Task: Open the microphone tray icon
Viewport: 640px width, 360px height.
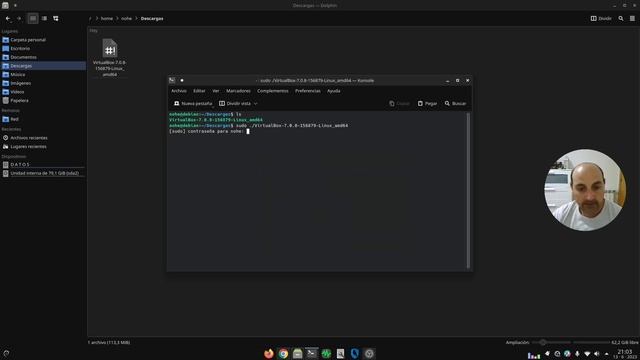Action: pyautogui.click(x=577, y=354)
